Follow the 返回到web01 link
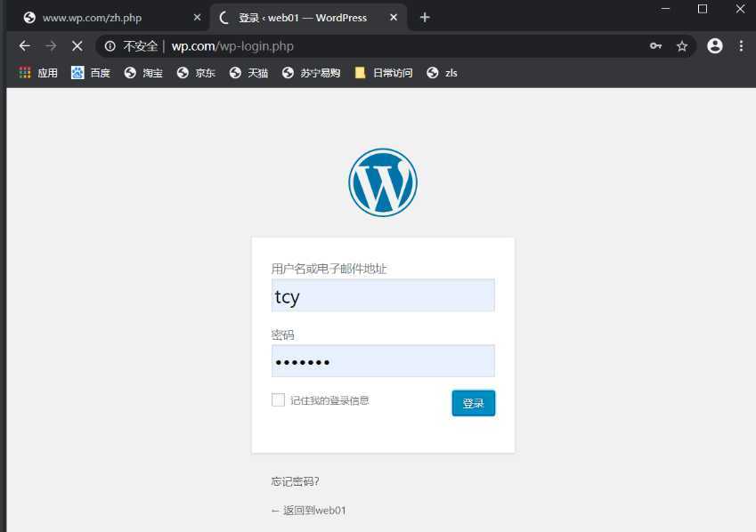 [309, 511]
